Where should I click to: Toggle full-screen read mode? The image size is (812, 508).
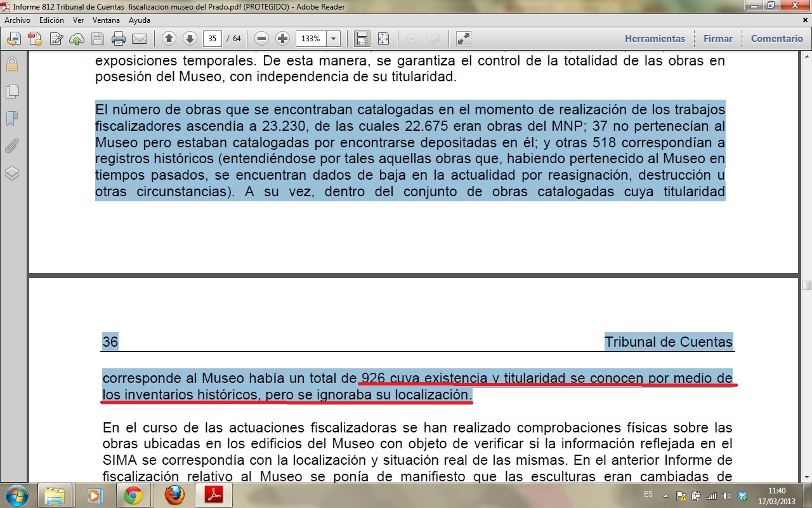(464, 39)
